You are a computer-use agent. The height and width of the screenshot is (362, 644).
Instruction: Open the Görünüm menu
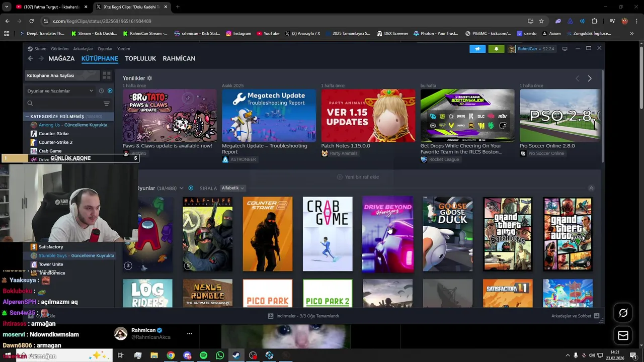point(59,49)
